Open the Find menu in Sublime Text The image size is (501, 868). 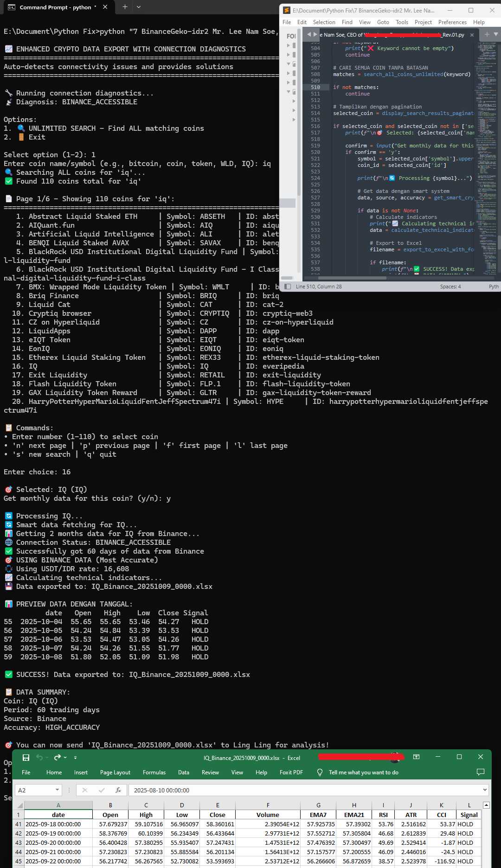tap(347, 22)
